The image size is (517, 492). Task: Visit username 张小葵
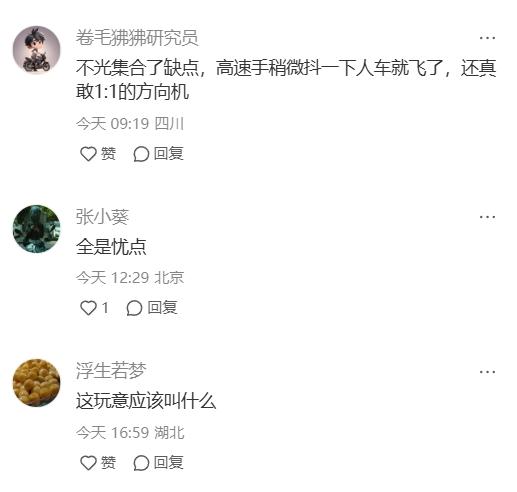point(102,217)
